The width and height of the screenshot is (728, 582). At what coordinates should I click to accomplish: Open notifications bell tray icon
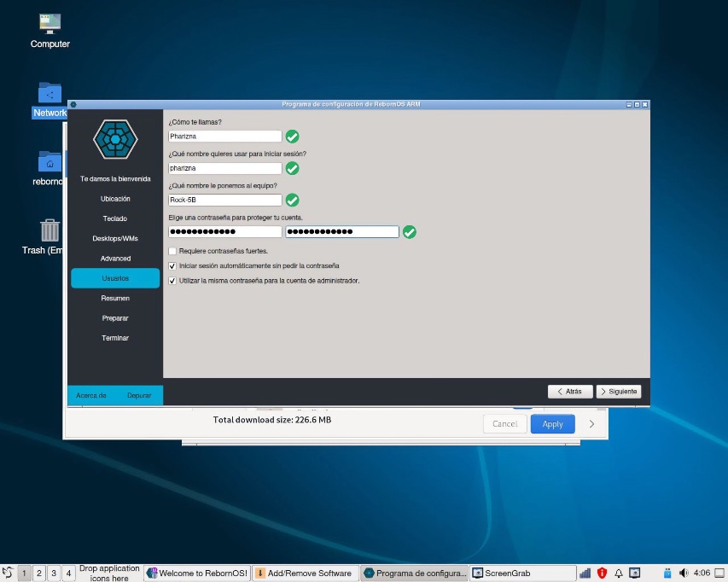(x=619, y=573)
